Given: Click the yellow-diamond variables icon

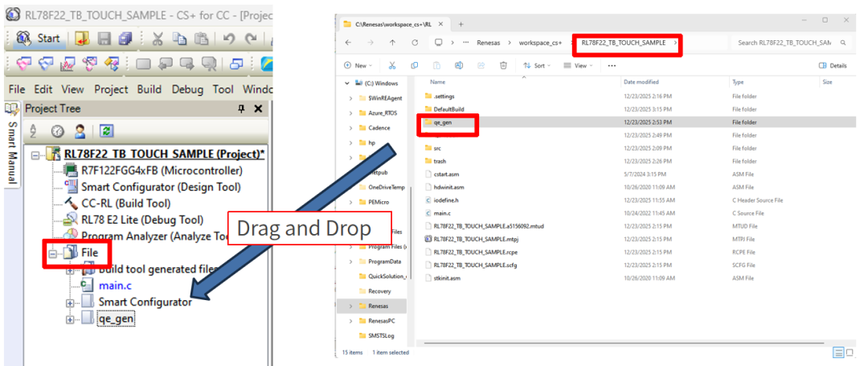Looking at the screenshot, I should (111, 64).
